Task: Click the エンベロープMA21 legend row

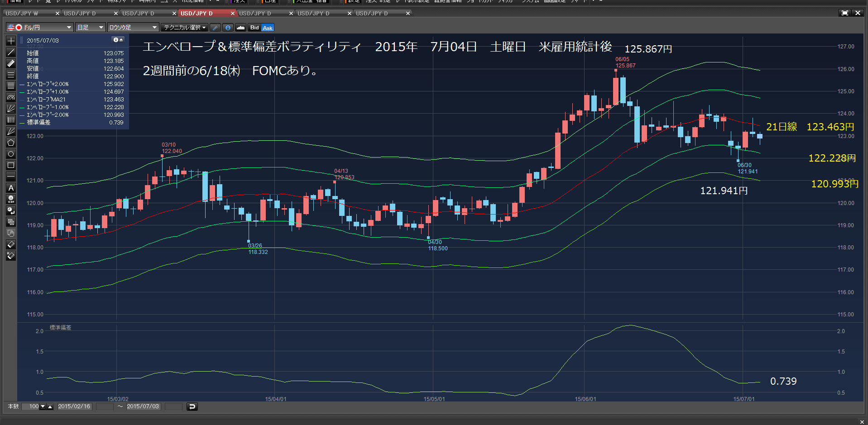Action: 72,100
